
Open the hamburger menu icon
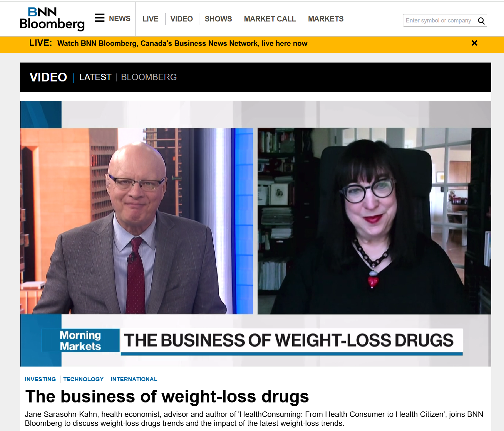coord(100,18)
